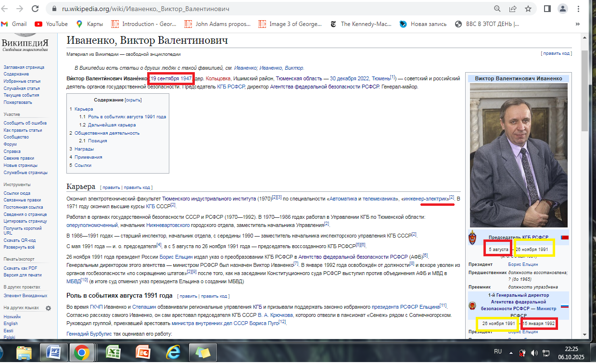Reload the page with the refresh icon
The height and width of the screenshot is (364, 596).
(35, 9)
